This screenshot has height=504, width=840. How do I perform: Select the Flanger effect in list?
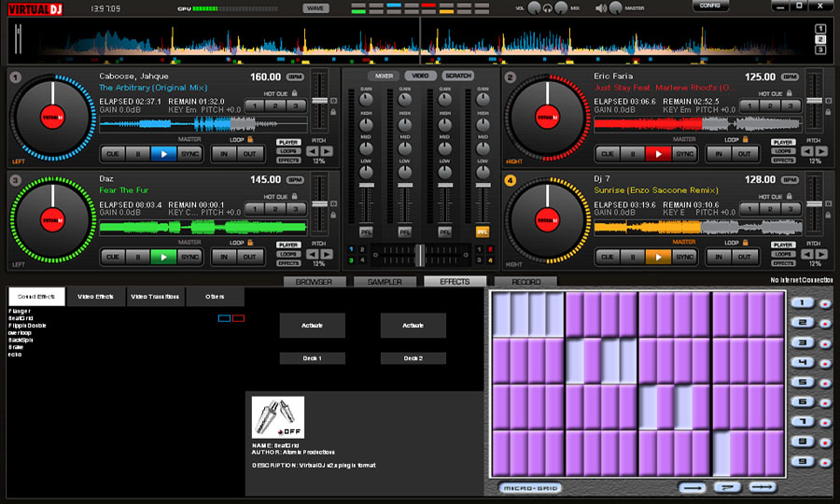(x=20, y=311)
